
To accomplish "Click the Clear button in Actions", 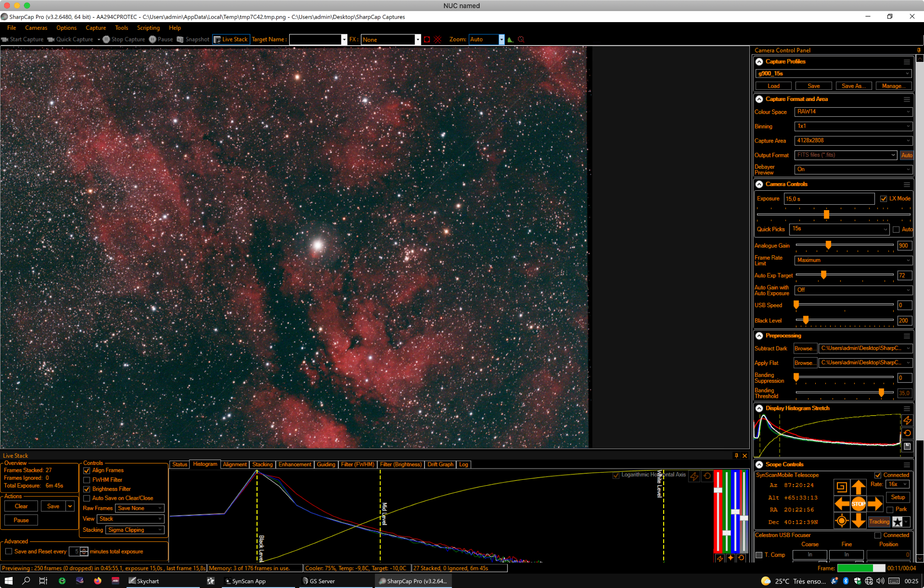I will tap(21, 506).
